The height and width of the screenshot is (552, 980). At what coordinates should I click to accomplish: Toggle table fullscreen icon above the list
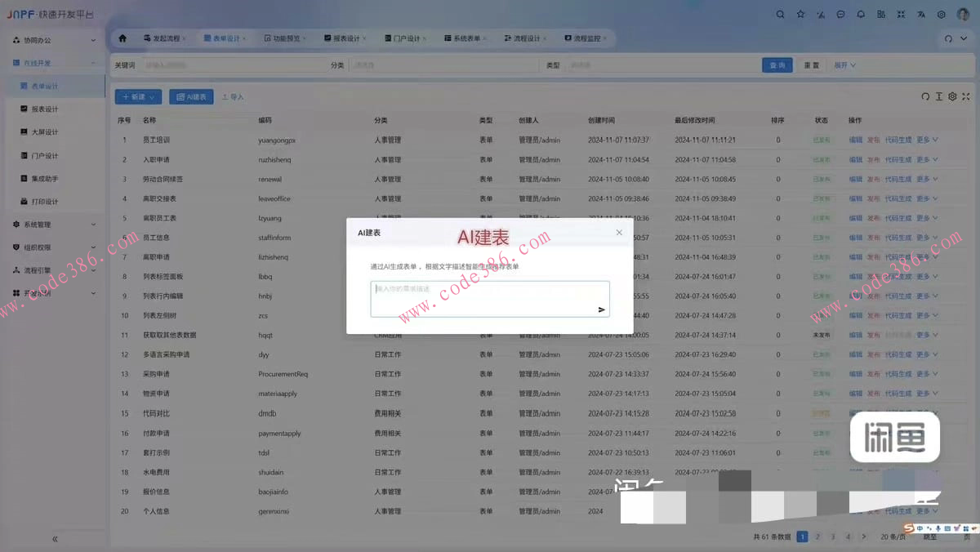[966, 96]
